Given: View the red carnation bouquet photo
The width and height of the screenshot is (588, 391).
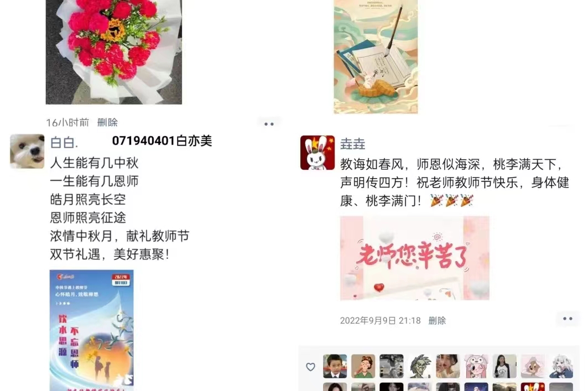Looking at the screenshot, I should (113, 52).
